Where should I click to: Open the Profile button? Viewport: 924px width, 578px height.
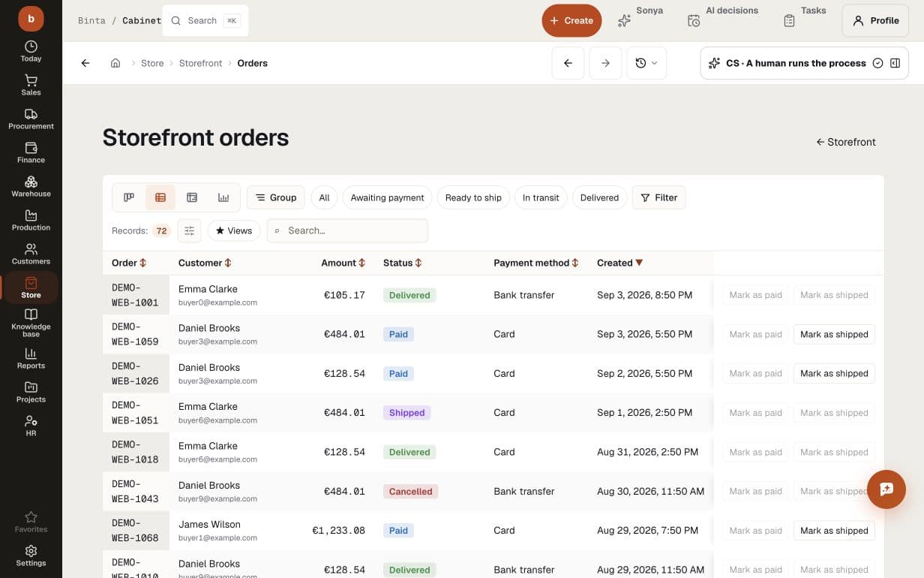[x=875, y=20]
